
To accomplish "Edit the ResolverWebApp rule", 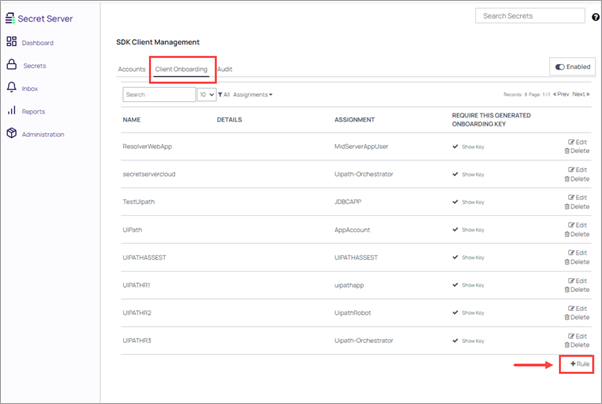I will [x=577, y=142].
